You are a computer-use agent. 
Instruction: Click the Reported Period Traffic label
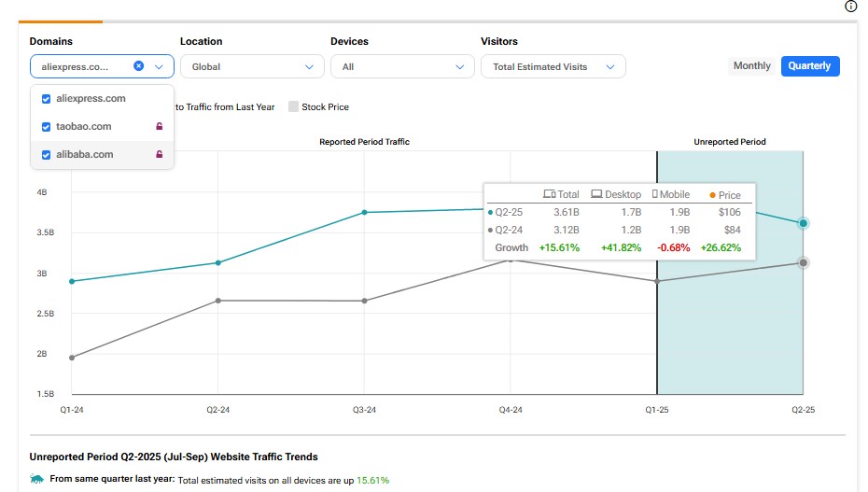pyautogui.click(x=364, y=142)
